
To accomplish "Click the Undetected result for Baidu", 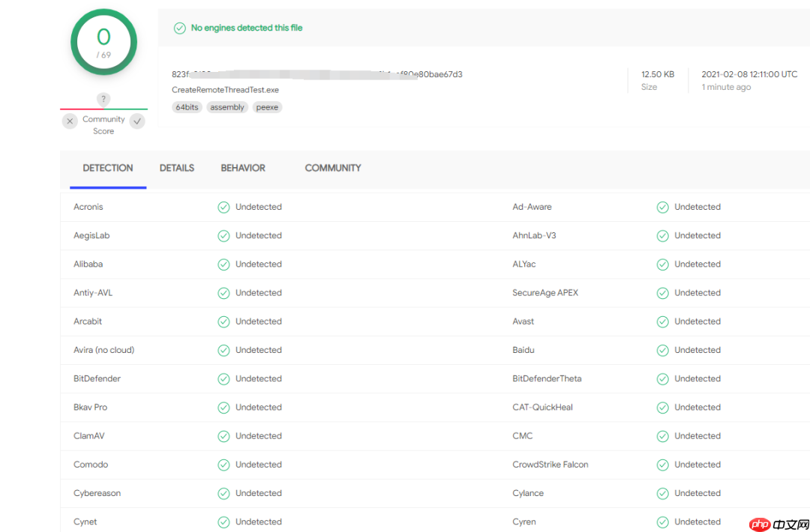I will click(x=697, y=350).
